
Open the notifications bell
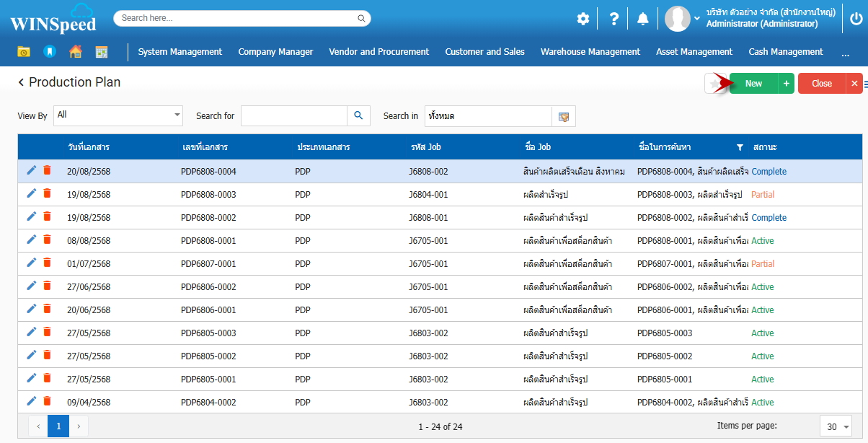[643, 19]
